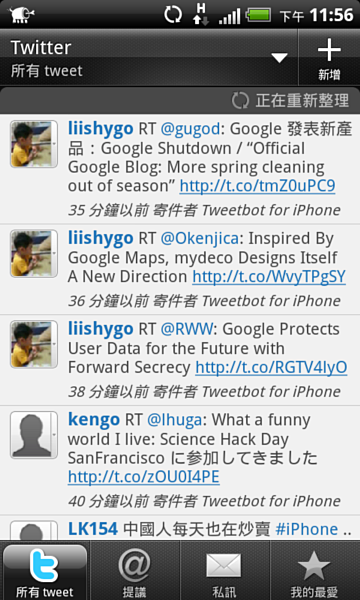The height and width of the screenshot is (600, 360).
Task: Tap liishygo avatar in Google Maps tweet
Action: pyautogui.click(x=34, y=253)
